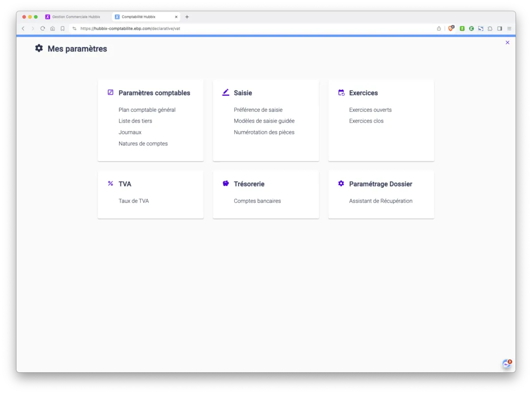The width and height of the screenshot is (532, 394).
Task: Click the green download extension icon
Action: tap(462, 28)
